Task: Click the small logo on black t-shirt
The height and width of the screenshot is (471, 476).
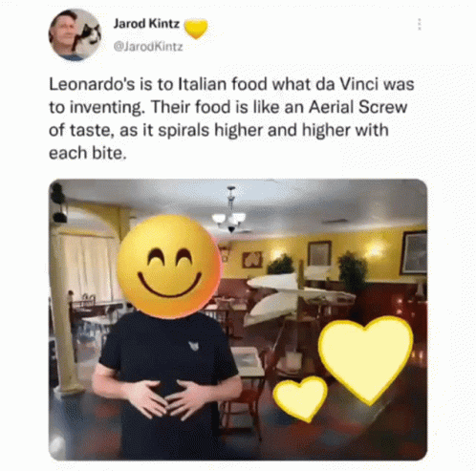Action: coord(194,346)
